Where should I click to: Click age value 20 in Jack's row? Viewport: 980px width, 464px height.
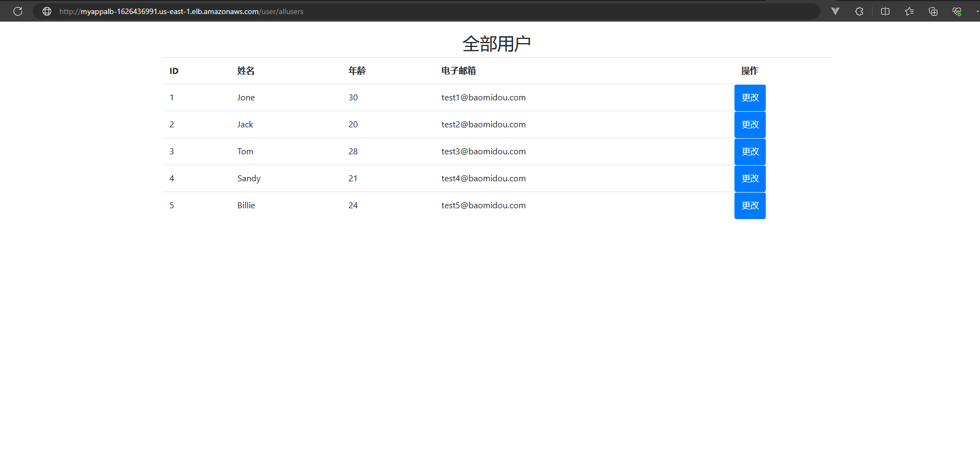coord(353,125)
